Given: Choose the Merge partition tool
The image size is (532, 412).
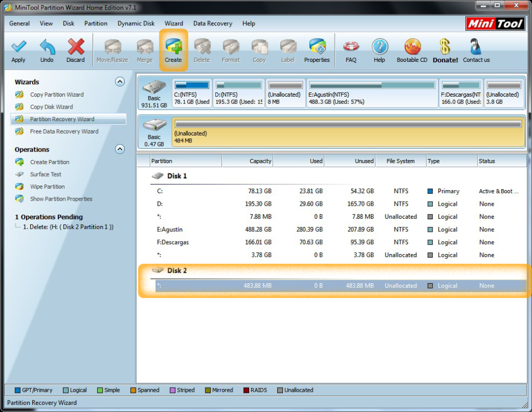Looking at the screenshot, I should pyautogui.click(x=145, y=51).
